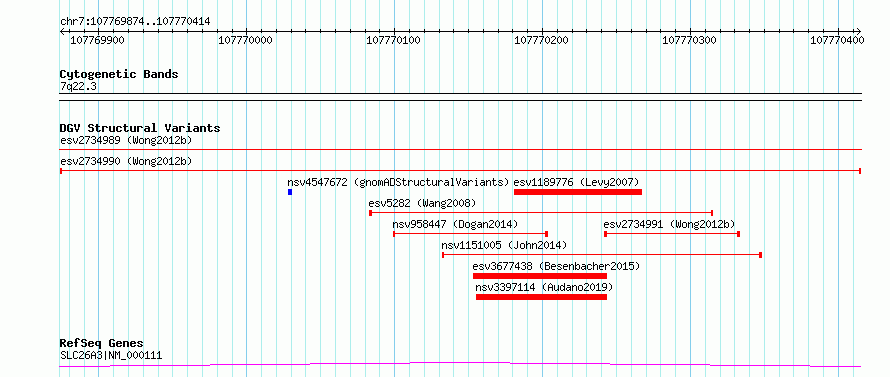Click ruler position 107770200
Screen dimensions: 890x377
pos(540,40)
